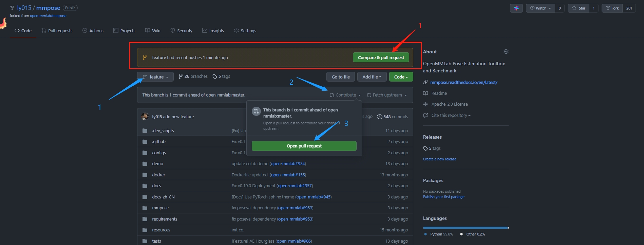
Task: Click Compare & pull request button
Action: coord(381,57)
